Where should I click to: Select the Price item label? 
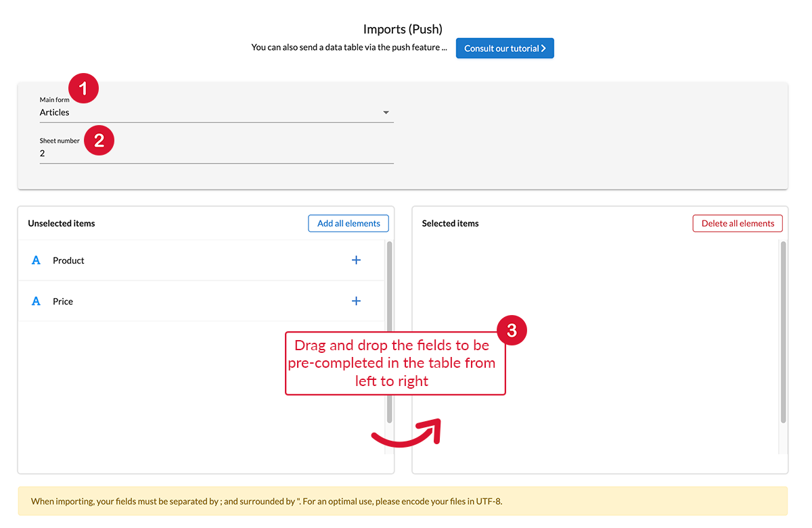(63, 302)
